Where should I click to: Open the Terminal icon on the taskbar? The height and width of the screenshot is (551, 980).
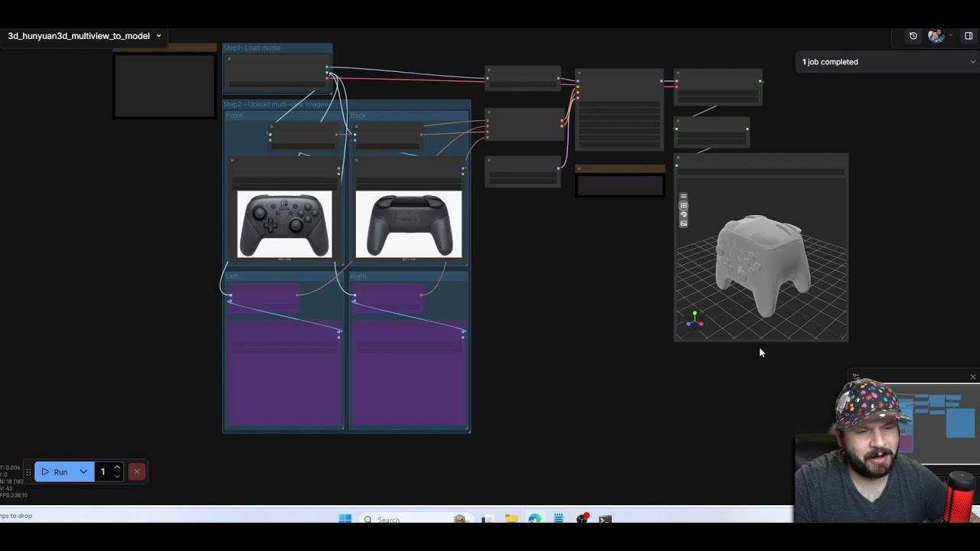click(x=605, y=520)
